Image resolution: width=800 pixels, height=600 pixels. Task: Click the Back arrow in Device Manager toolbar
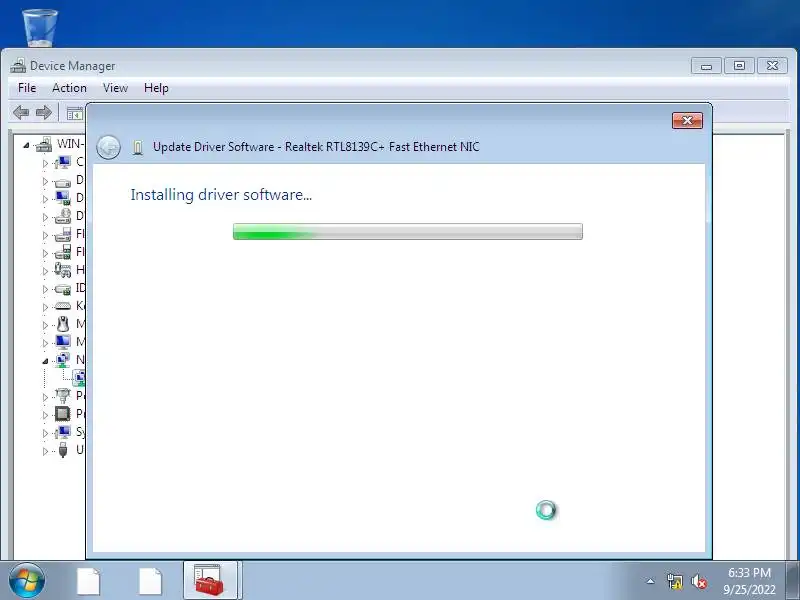coord(21,112)
